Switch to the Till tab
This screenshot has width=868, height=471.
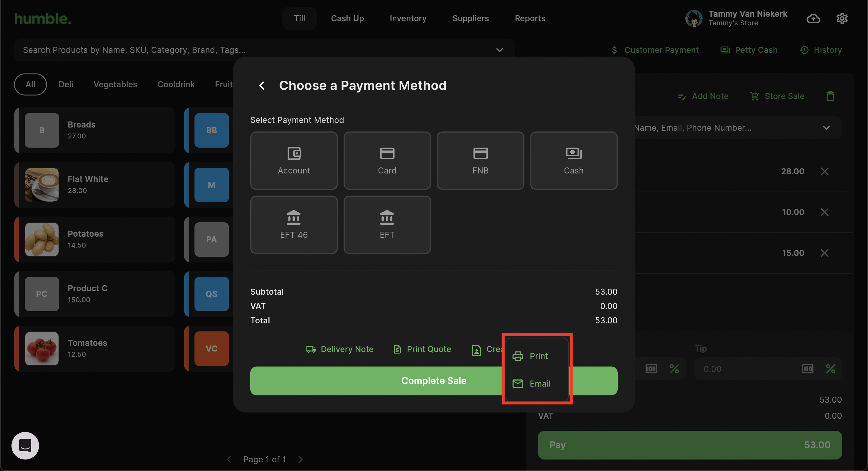tap(299, 18)
